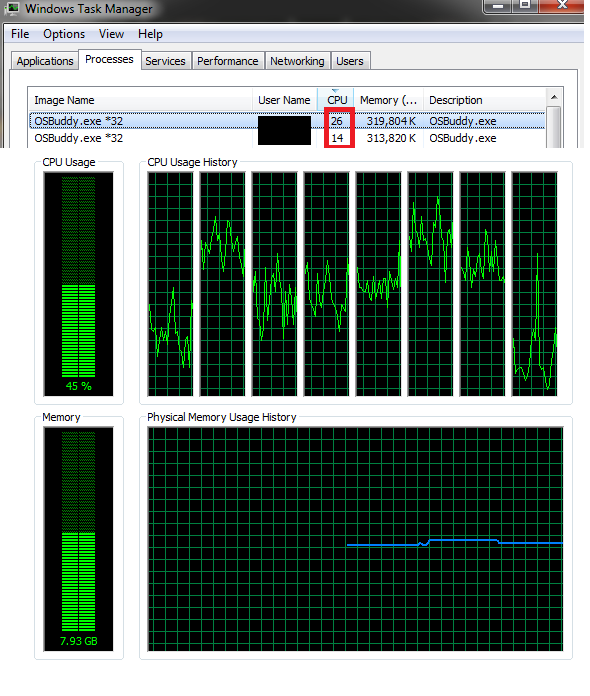590x696 pixels.
Task: Click the Physical Memory Usage History graph
Action: 355,539
